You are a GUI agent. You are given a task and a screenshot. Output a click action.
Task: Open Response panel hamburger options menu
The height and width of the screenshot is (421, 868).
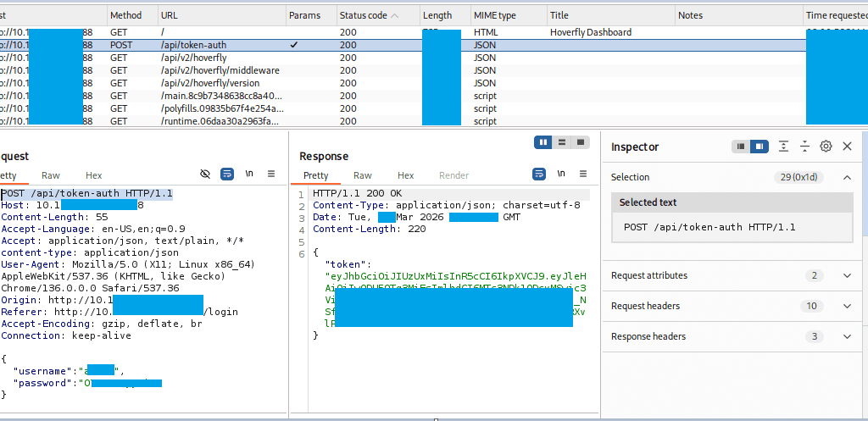click(583, 174)
